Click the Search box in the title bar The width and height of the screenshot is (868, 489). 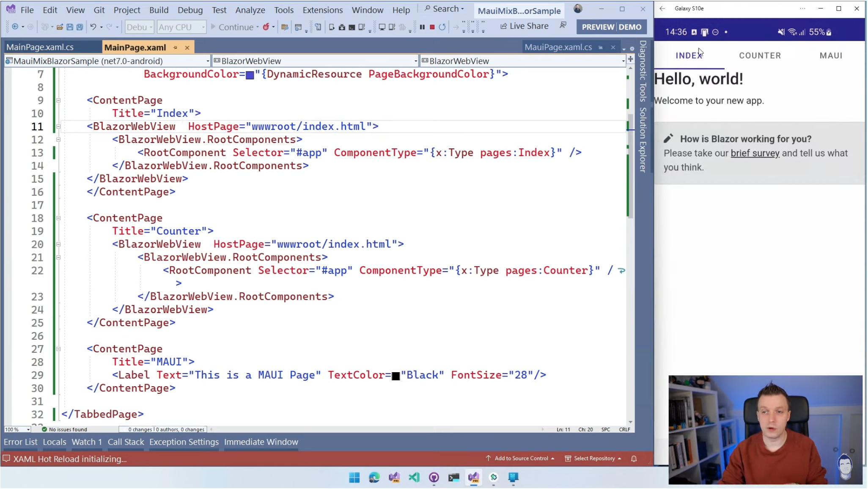(x=444, y=9)
